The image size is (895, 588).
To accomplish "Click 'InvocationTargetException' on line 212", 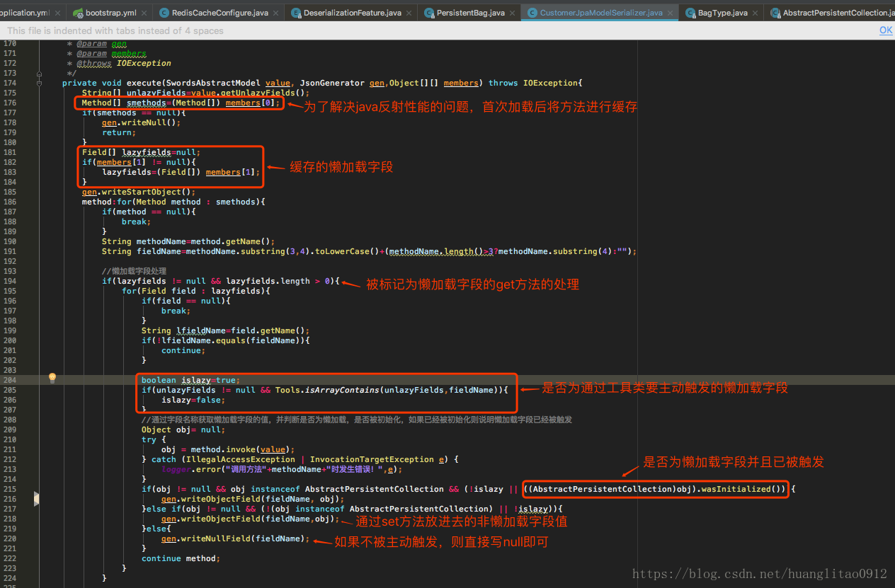I will tap(371, 459).
